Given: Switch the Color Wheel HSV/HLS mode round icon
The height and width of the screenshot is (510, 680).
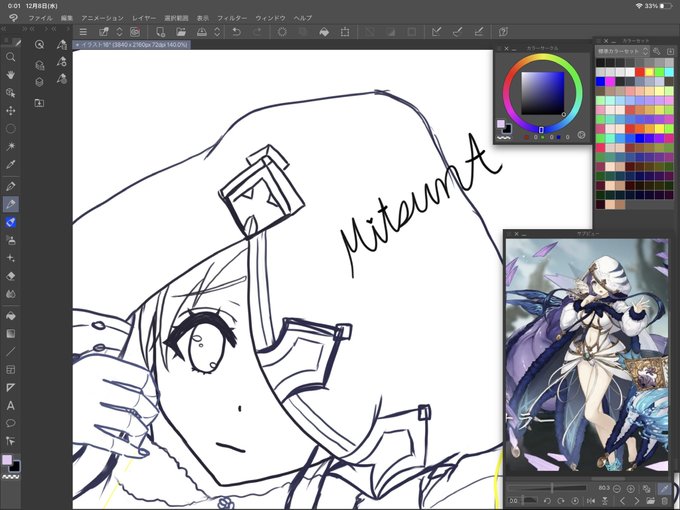Looking at the screenshot, I should pos(582,135).
